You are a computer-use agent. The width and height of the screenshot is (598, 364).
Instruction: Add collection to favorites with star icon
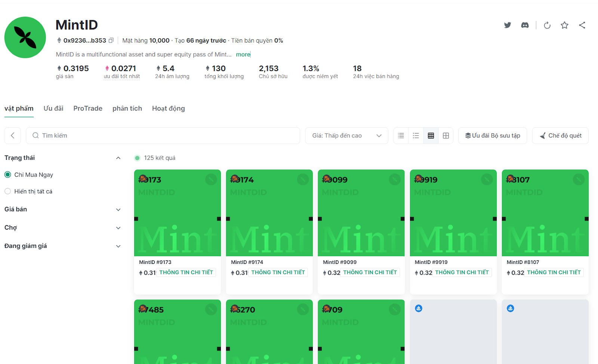564,25
